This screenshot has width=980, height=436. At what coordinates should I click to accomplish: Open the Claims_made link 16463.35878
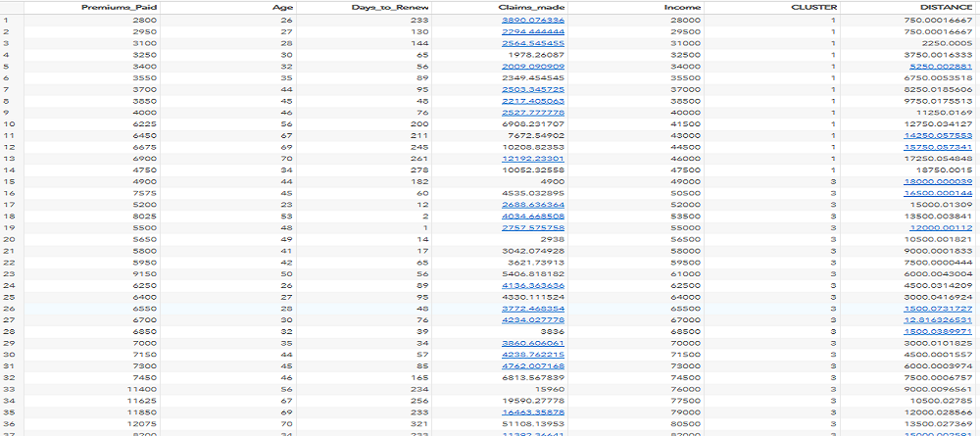click(533, 411)
